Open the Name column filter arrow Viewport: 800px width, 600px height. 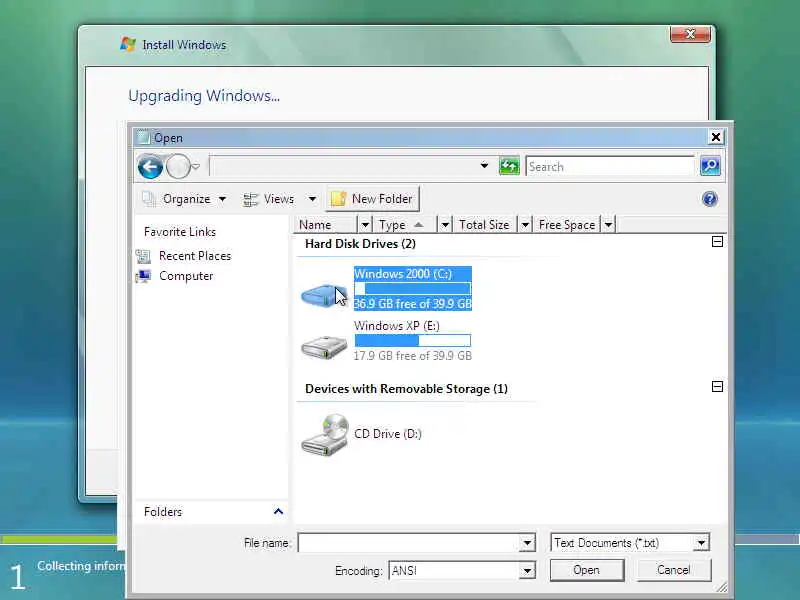click(365, 224)
